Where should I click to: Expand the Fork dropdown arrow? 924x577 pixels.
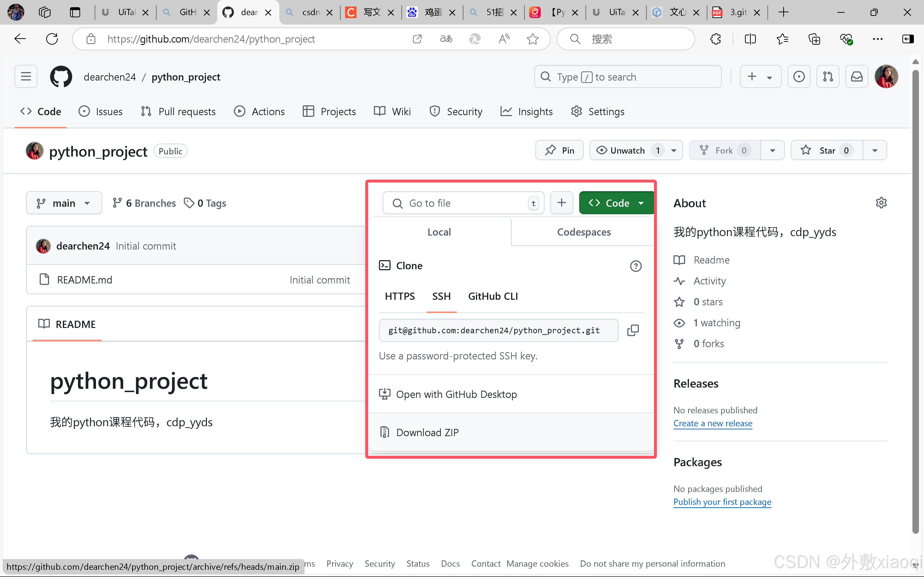coord(772,150)
